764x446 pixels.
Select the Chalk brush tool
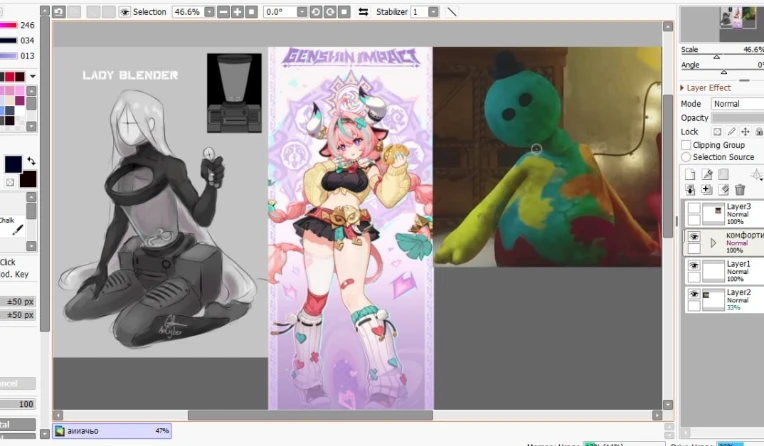(12, 226)
